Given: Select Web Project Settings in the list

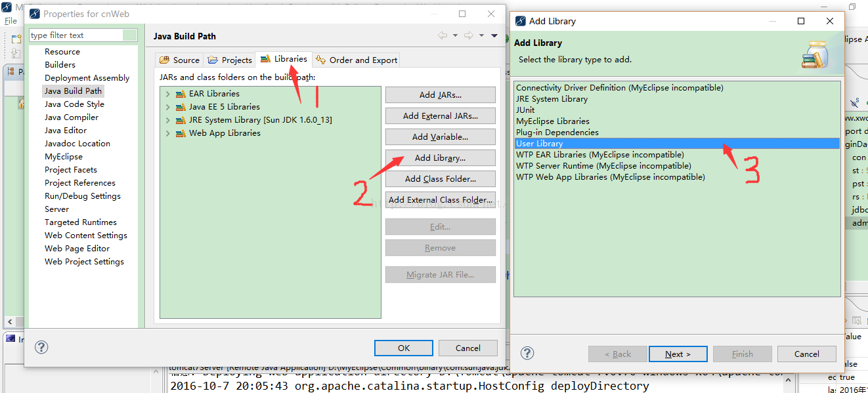Looking at the screenshot, I should tap(84, 262).
